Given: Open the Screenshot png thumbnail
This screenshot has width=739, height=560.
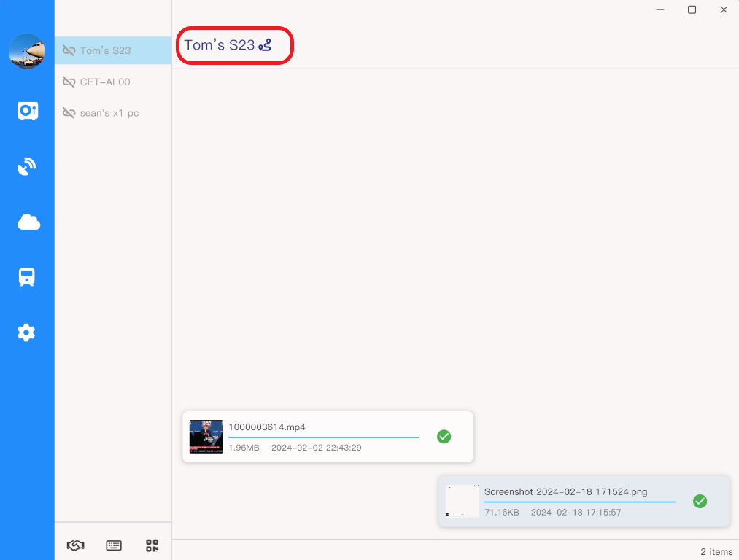Looking at the screenshot, I should point(462,501).
